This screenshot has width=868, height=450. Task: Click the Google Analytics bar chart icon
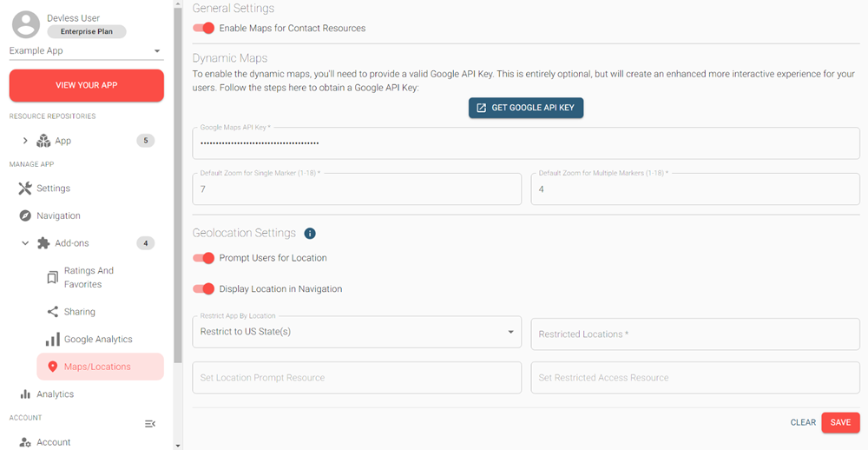(x=53, y=340)
